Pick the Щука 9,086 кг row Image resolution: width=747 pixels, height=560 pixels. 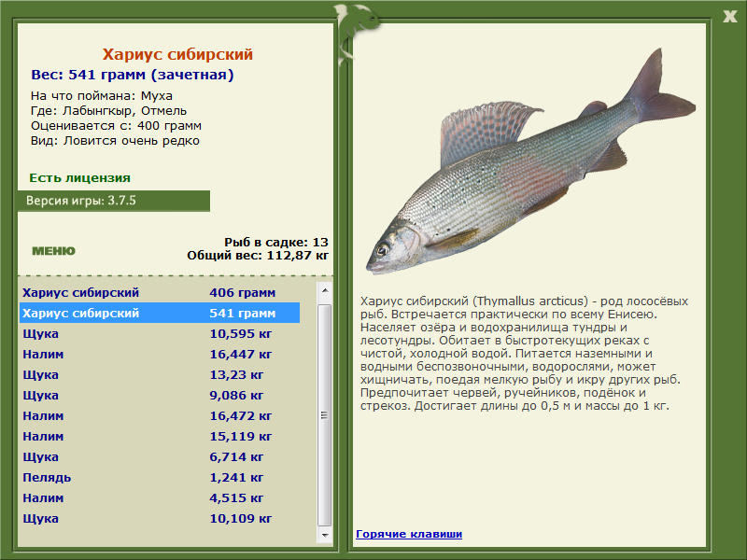click(x=160, y=395)
